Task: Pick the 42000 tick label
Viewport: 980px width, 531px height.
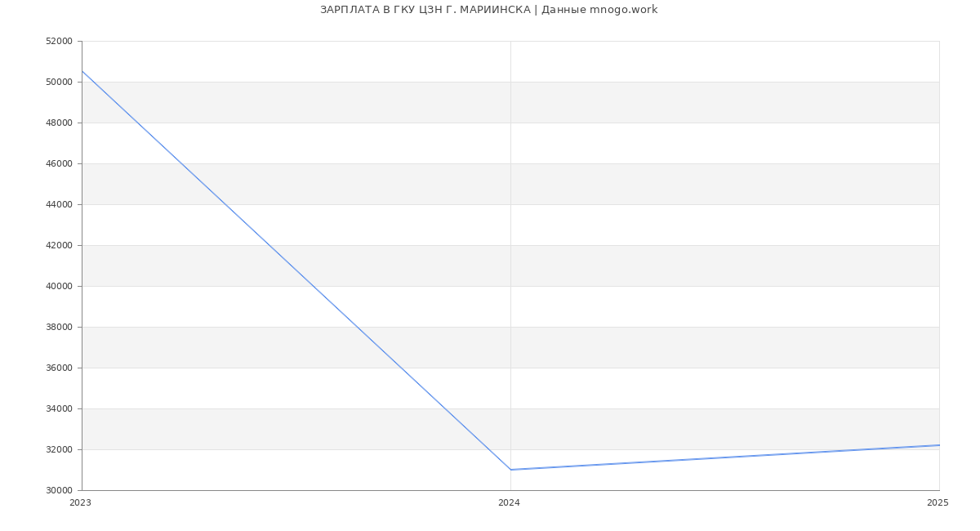Action: click(59, 245)
